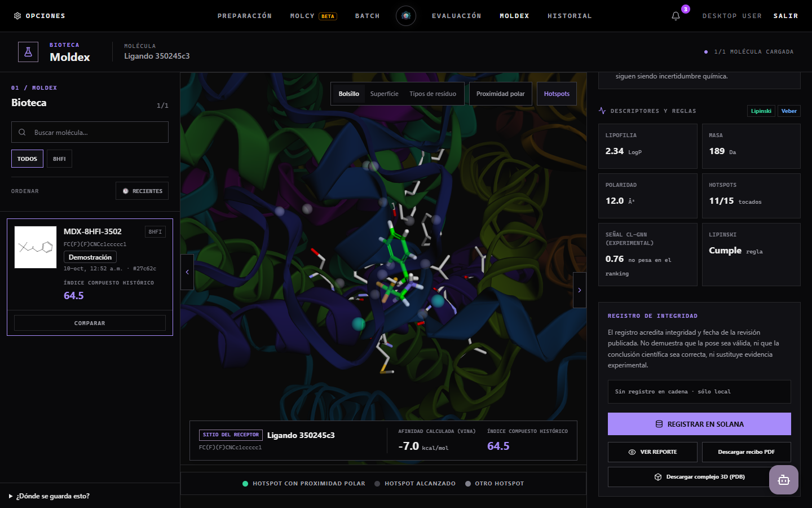Click the eye icon on Ver Reporte
The image size is (812, 508).
632,452
